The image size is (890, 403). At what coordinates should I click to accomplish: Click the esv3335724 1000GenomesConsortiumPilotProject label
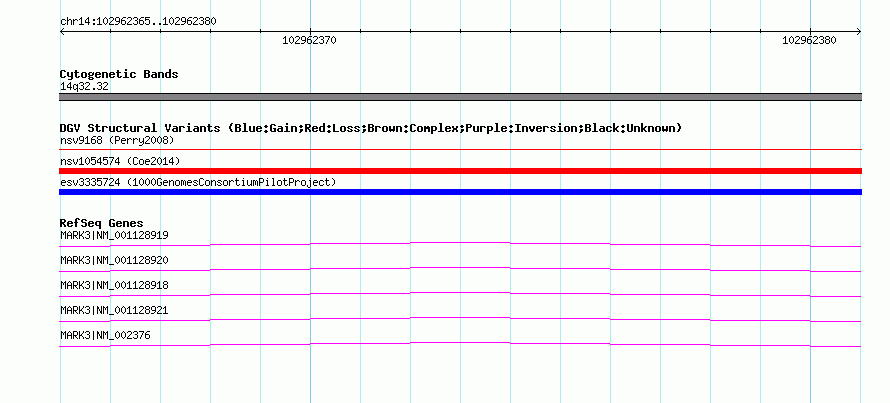click(x=198, y=183)
